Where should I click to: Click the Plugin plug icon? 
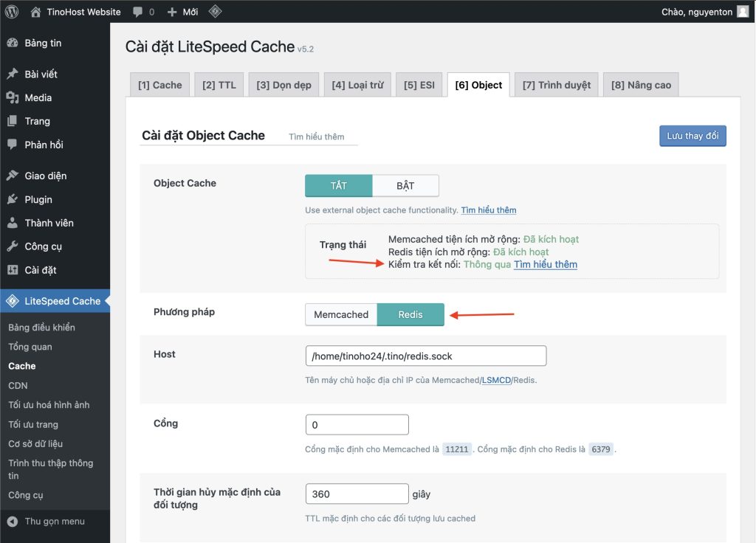tap(13, 199)
